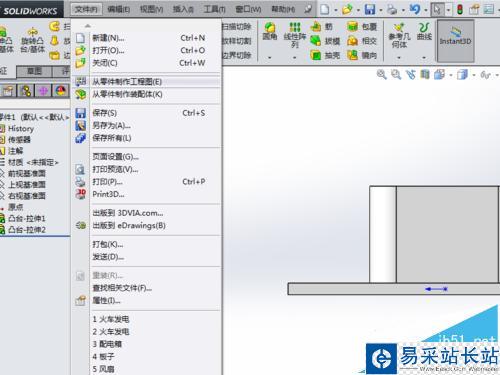Switch to the 草图 (Sketch) tab

pyautogui.click(x=34, y=71)
